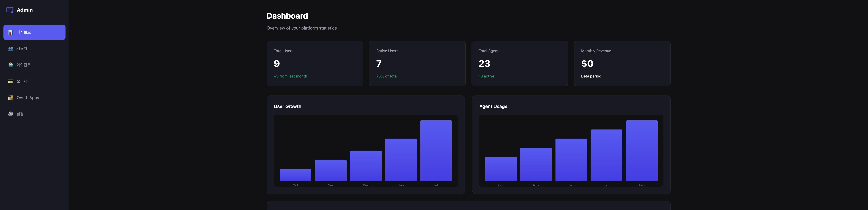This screenshot has width=868, height=210.
Task: Navigate to the 요금제 plans page
Action: coord(22,81)
